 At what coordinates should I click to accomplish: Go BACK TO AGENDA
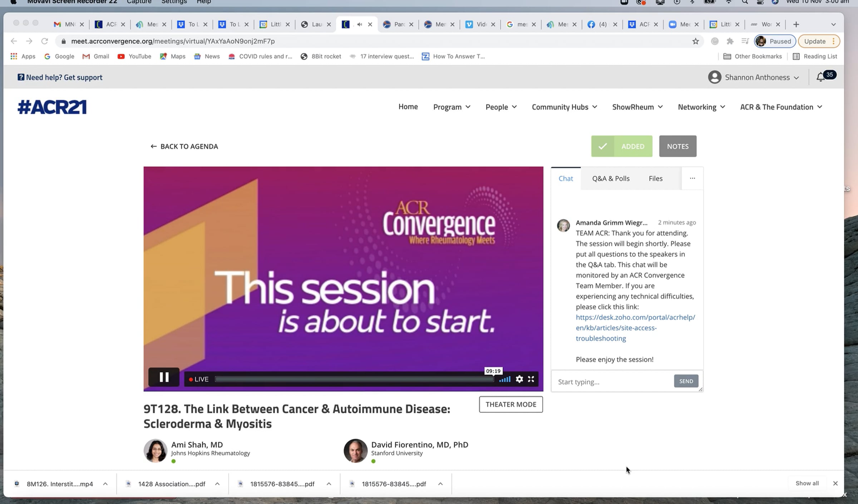[x=184, y=146]
